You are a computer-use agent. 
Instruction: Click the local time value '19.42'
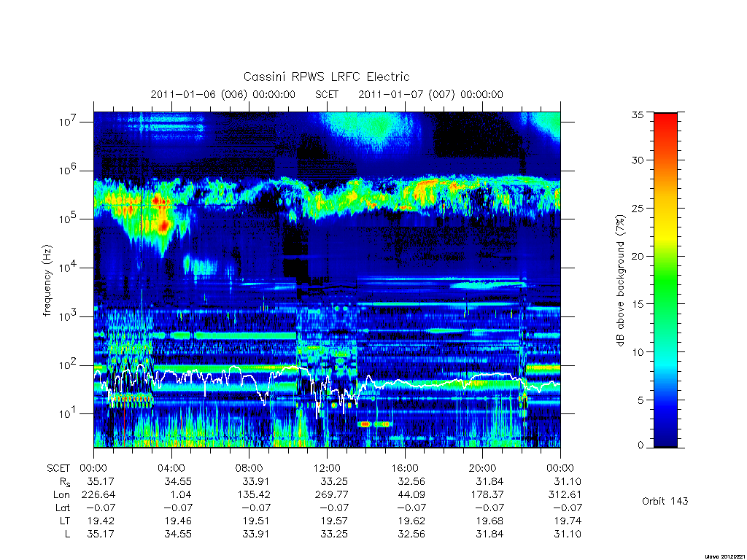101,521
